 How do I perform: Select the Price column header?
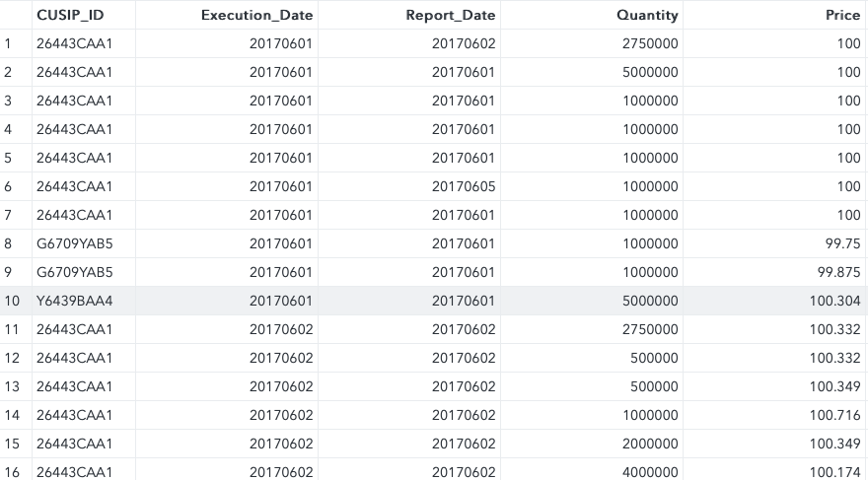(x=842, y=15)
